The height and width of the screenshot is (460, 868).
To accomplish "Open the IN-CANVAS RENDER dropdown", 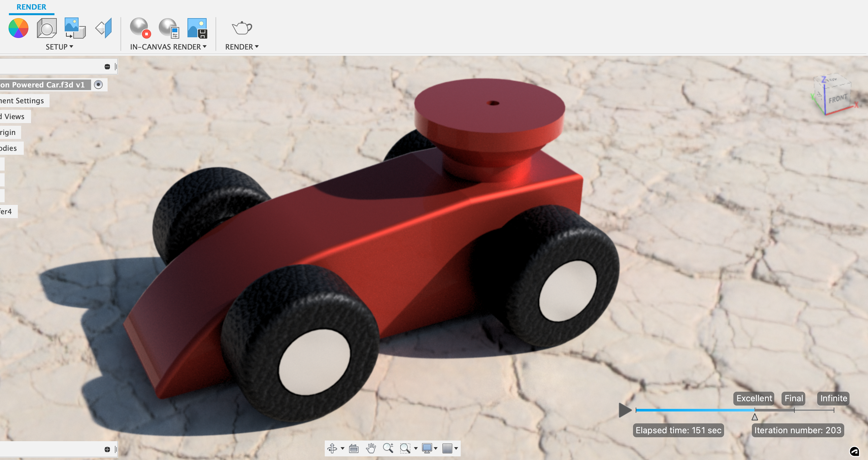I will (x=168, y=47).
